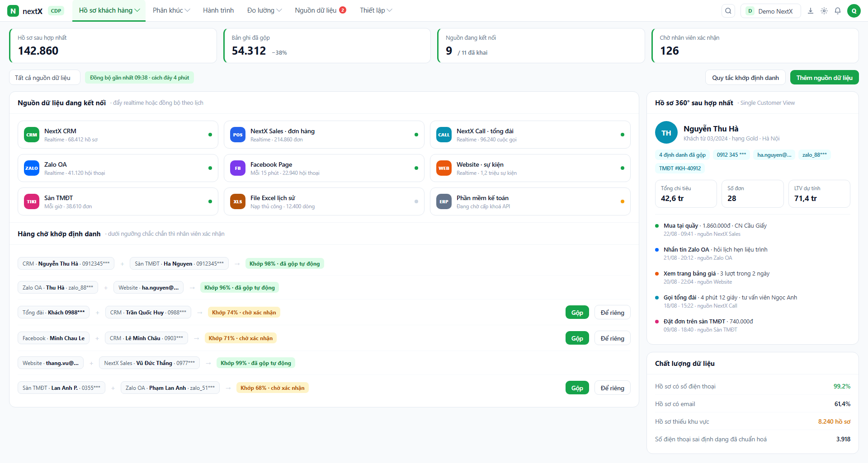Click the TMĐT #KH-40912 tag
This screenshot has height=463, width=868.
[x=680, y=168]
